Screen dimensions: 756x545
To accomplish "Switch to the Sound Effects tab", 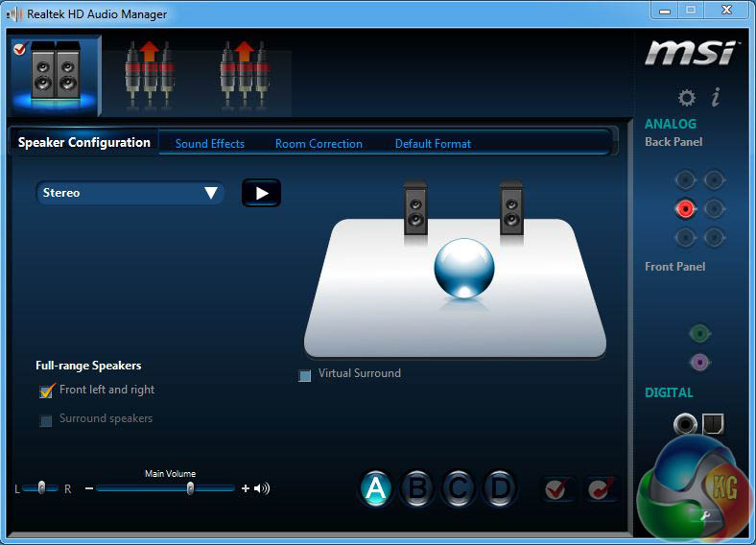I will coord(210,144).
